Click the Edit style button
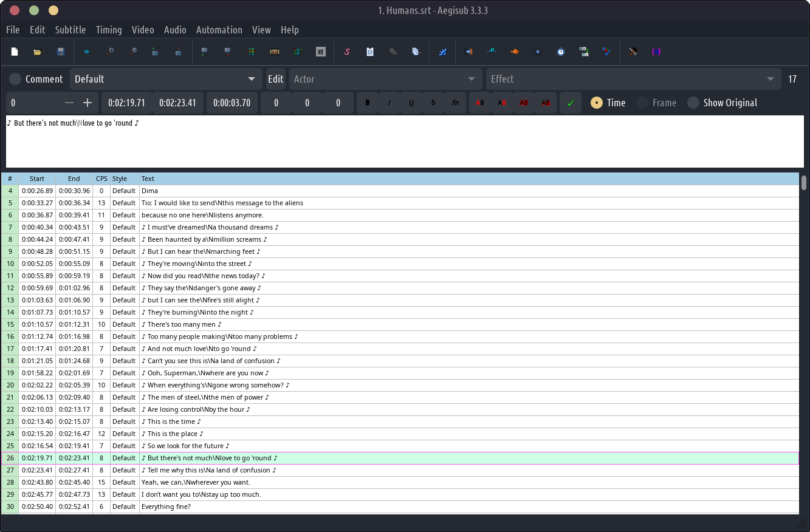 275,79
